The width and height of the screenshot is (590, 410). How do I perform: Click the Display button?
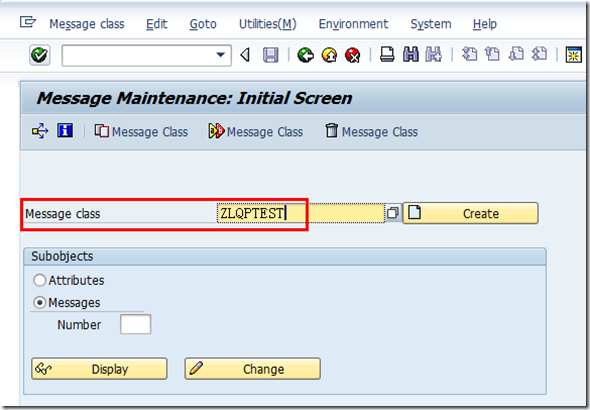click(99, 369)
